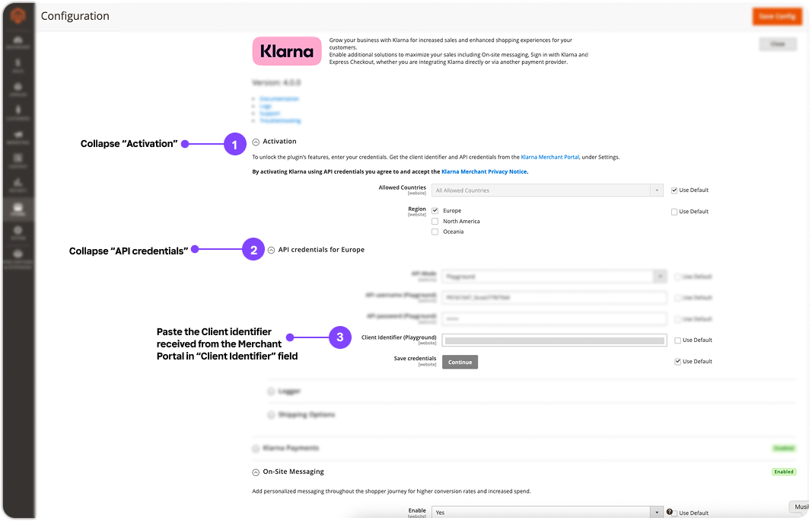Open the Stores sidebar icon

click(18, 209)
